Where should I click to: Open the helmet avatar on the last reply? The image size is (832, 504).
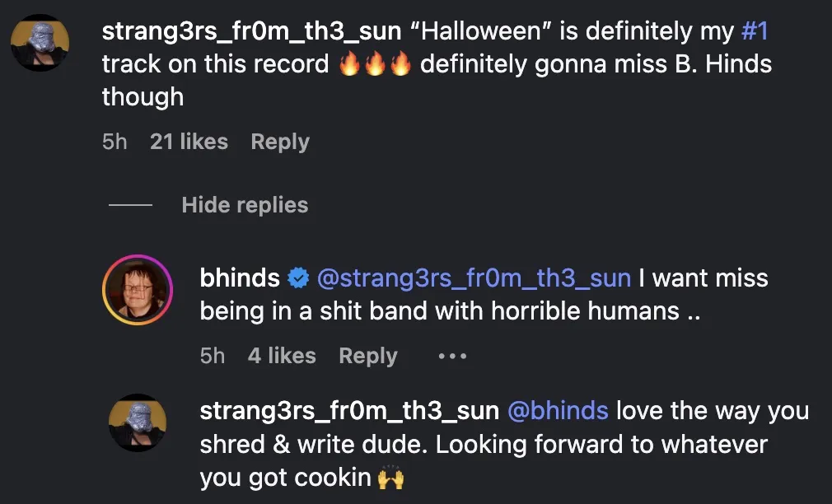coord(138,422)
